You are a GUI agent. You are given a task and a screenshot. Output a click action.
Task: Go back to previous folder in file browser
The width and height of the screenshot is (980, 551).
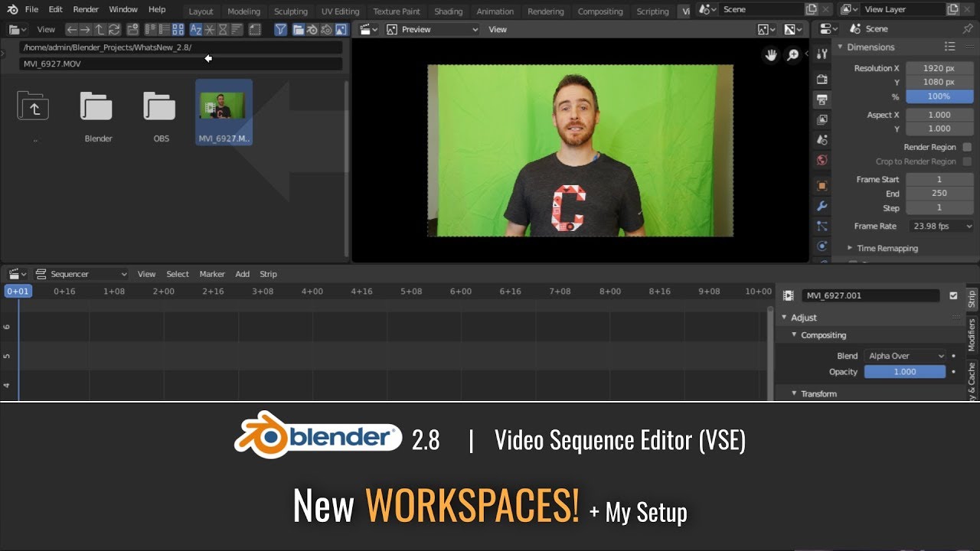coord(72,29)
